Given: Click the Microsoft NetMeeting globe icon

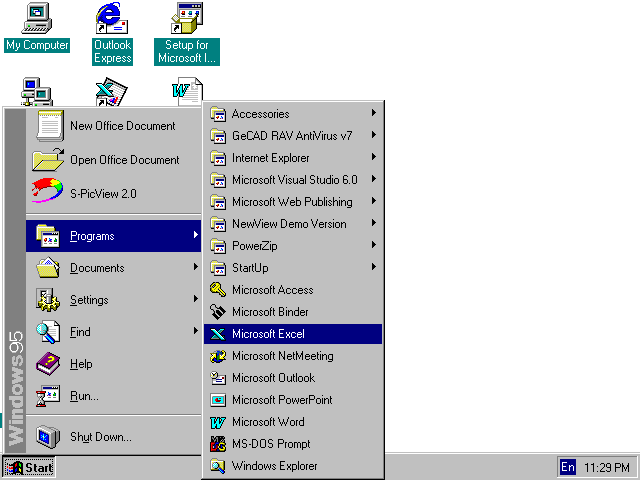Looking at the screenshot, I should point(218,356).
